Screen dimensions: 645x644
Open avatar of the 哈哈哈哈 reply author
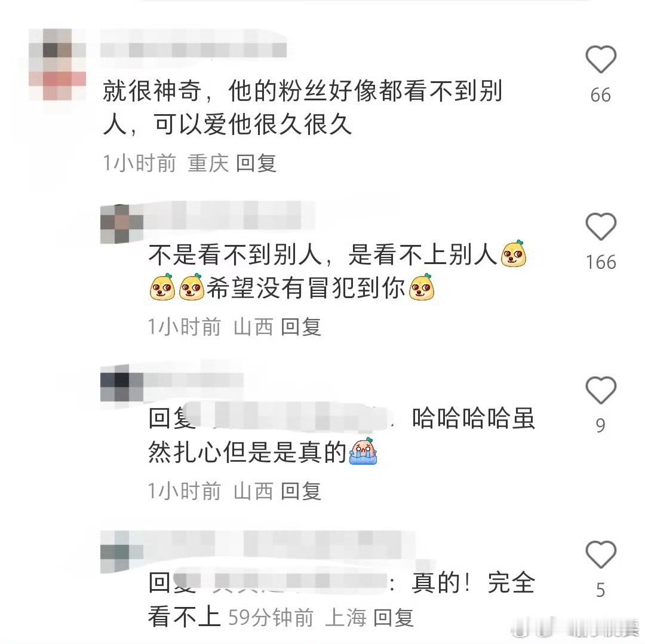click(122, 387)
